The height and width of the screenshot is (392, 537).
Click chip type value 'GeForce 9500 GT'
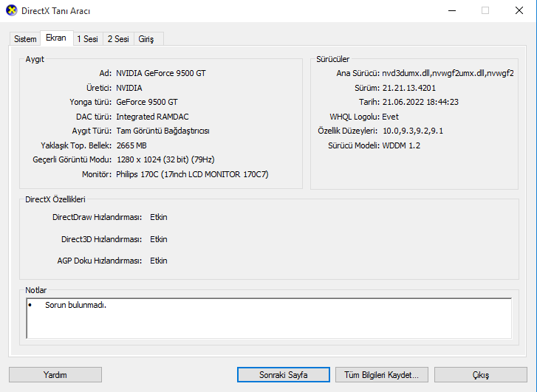pyautogui.click(x=147, y=102)
